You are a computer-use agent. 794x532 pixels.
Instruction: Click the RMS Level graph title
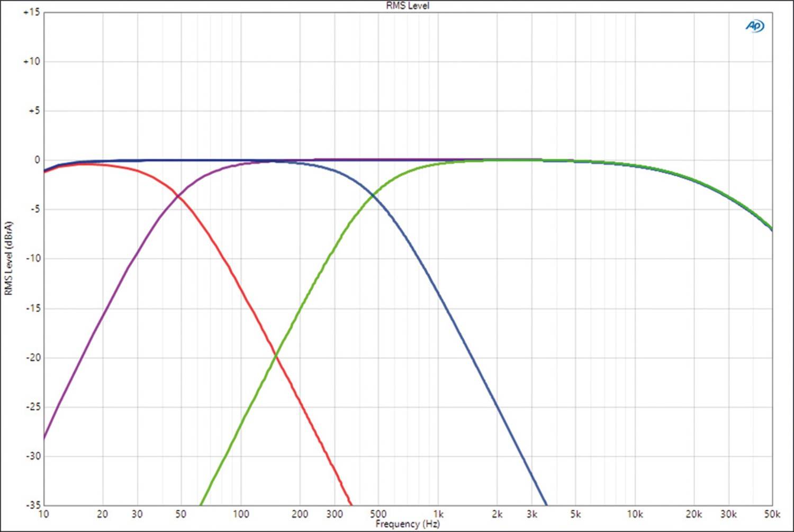pyautogui.click(x=407, y=6)
